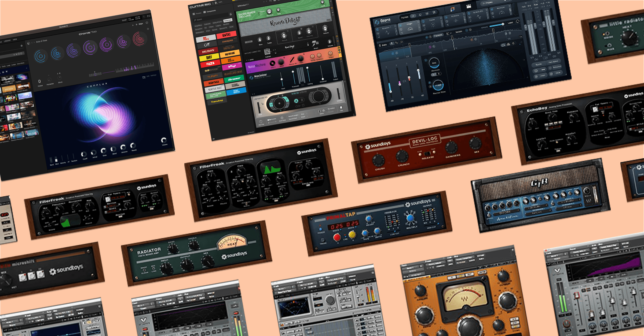
Task: Click the Matched Cabinet Pro cabinet icon
Action: 267,52
